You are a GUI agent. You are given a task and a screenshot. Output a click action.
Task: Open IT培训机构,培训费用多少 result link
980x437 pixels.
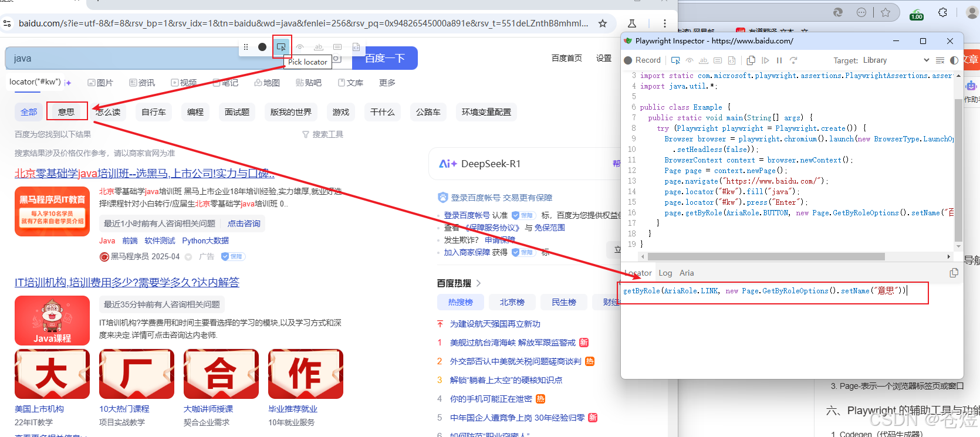coord(127,283)
